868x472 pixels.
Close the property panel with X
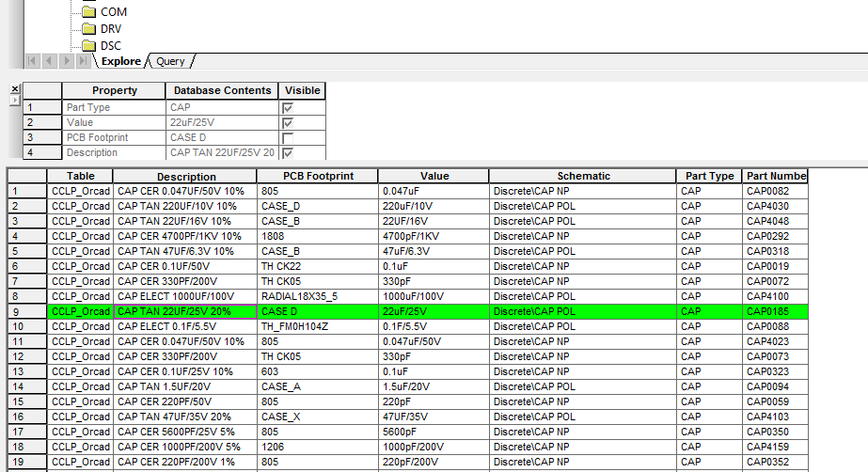15,88
